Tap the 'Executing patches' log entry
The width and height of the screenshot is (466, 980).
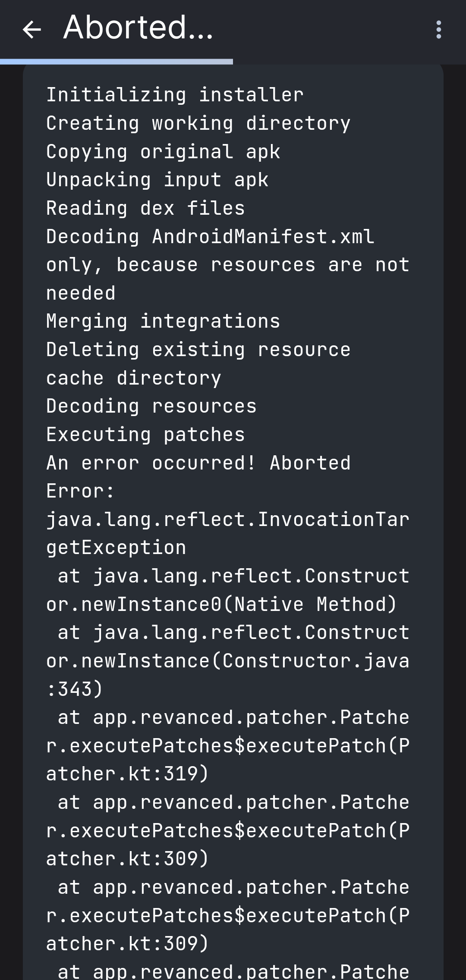[x=145, y=434]
